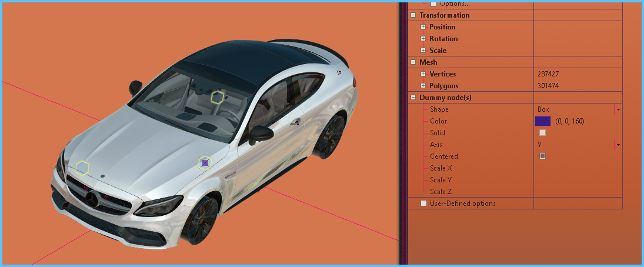Collapse the Transformation section
The image size is (644, 267).
pyautogui.click(x=413, y=15)
